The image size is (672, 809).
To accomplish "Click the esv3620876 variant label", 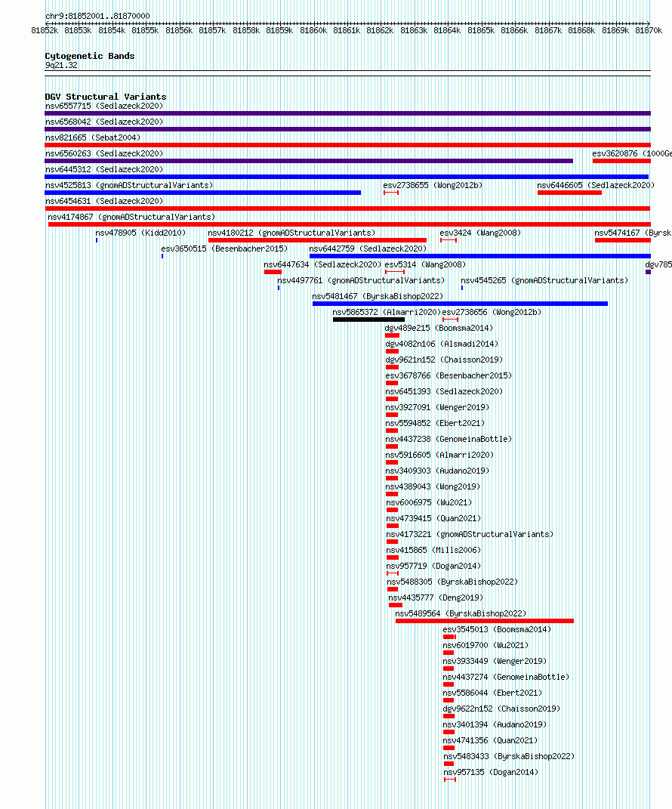I will (x=632, y=154).
